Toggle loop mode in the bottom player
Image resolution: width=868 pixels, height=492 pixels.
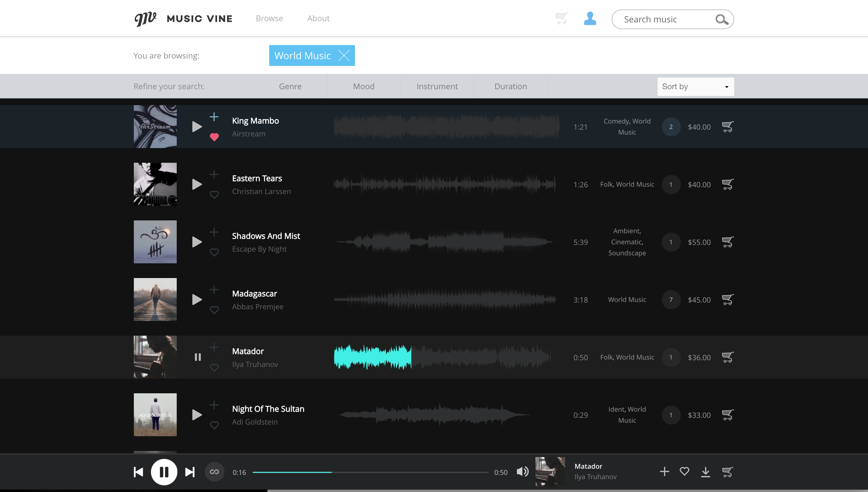pos(214,471)
